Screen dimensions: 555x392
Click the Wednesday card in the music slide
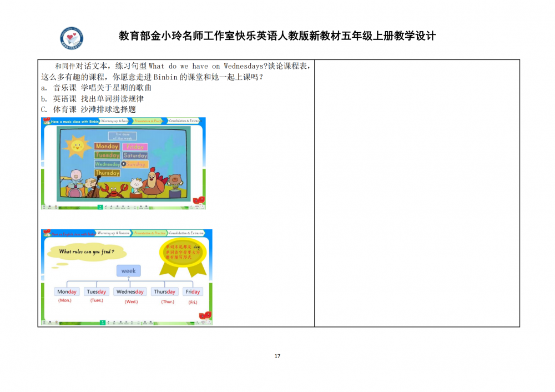pos(107,164)
